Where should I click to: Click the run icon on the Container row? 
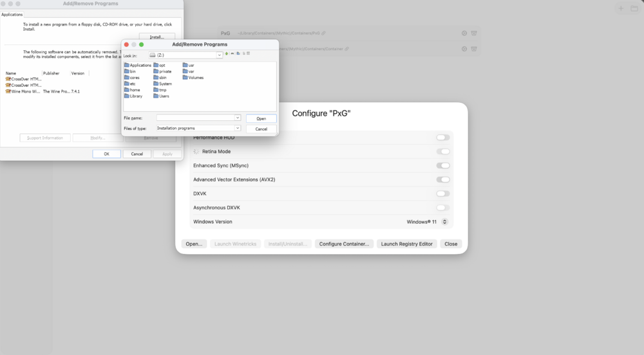coord(464,49)
